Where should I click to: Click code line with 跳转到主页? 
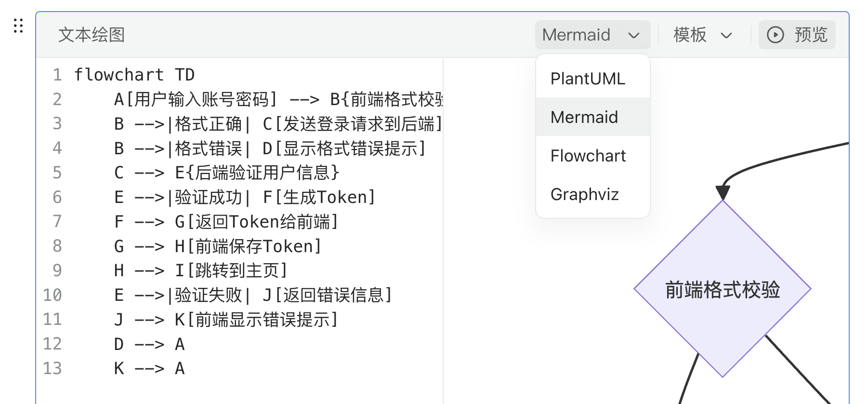200,270
